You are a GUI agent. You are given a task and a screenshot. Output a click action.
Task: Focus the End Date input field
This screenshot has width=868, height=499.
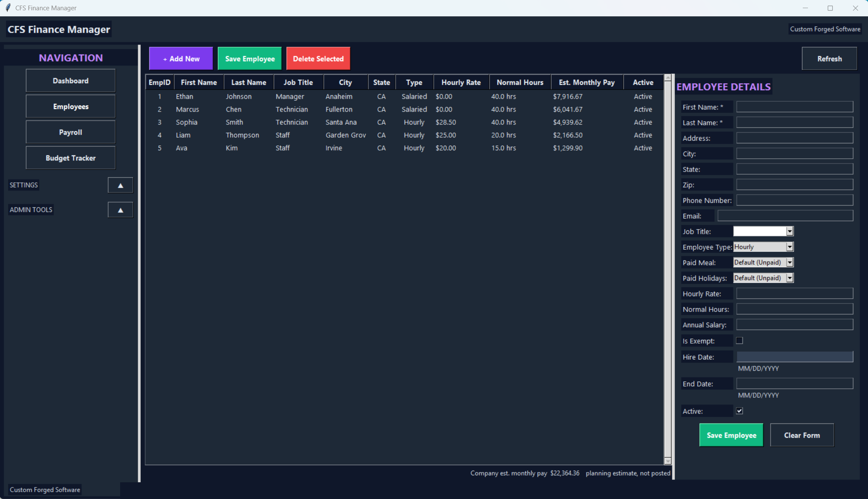[x=795, y=384]
